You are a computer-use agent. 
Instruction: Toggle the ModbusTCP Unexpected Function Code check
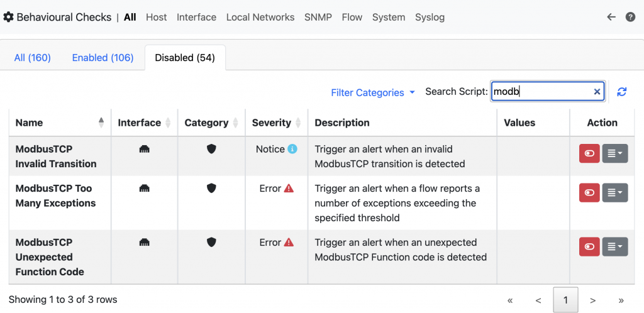coord(589,246)
